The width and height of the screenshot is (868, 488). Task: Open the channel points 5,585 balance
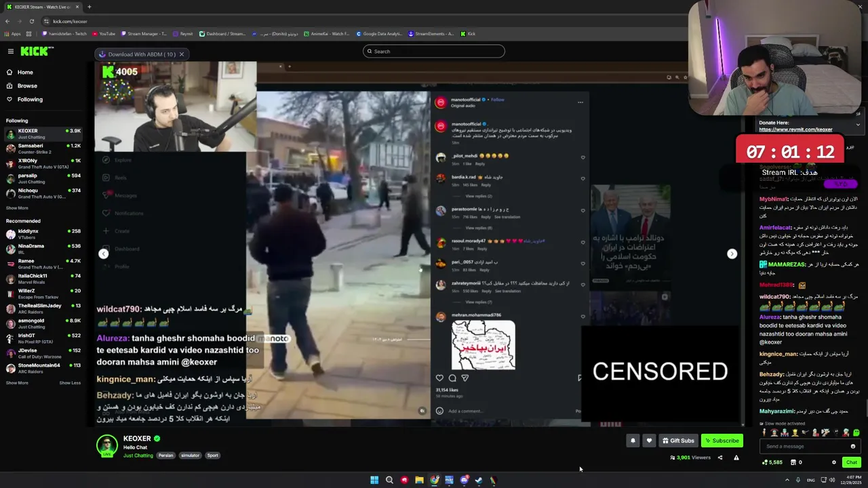772,462
